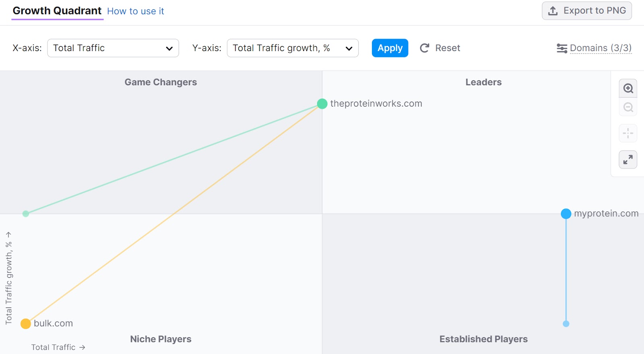Click the Leaders quadrant label
The width and height of the screenshot is (644, 354).
[x=483, y=82]
